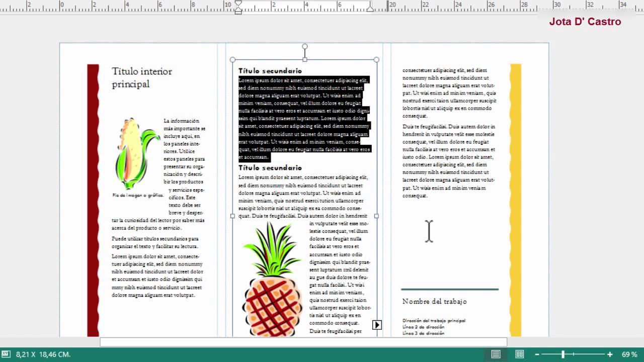Click the highlighted Lorem ipsum selected paragraph

[304, 119]
